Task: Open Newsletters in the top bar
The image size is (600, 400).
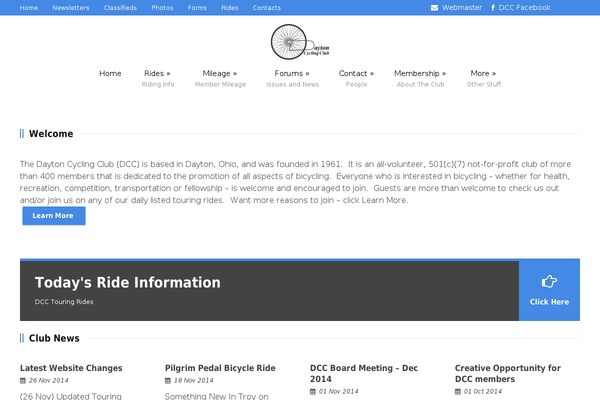Action: point(71,8)
